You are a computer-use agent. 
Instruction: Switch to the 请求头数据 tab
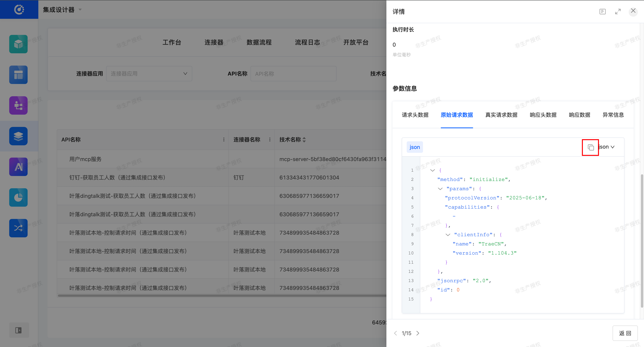click(x=415, y=115)
